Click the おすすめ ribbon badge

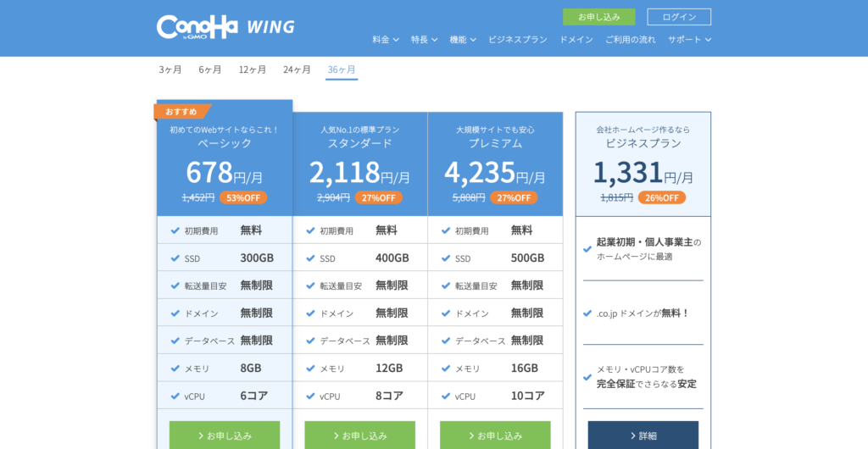point(181,112)
